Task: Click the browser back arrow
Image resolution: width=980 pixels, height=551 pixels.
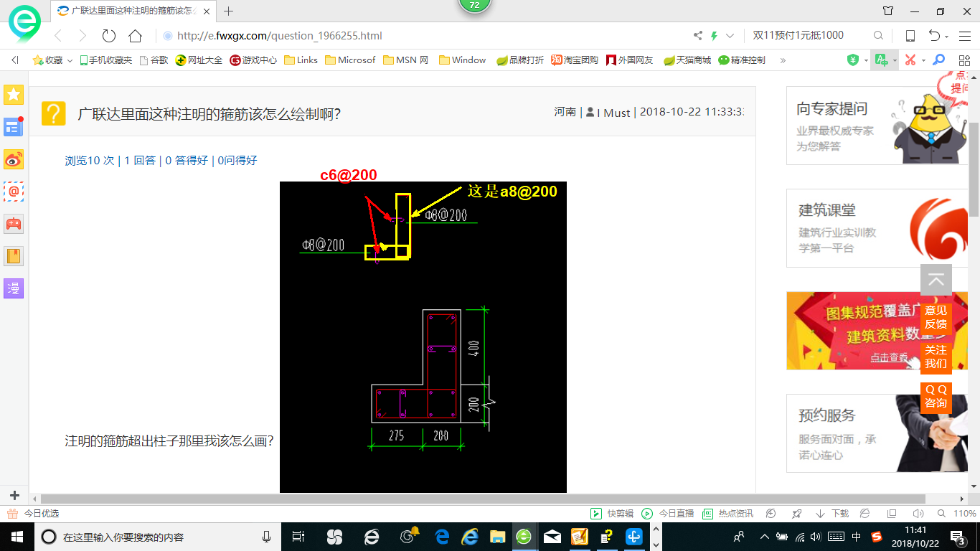Action: tap(58, 36)
